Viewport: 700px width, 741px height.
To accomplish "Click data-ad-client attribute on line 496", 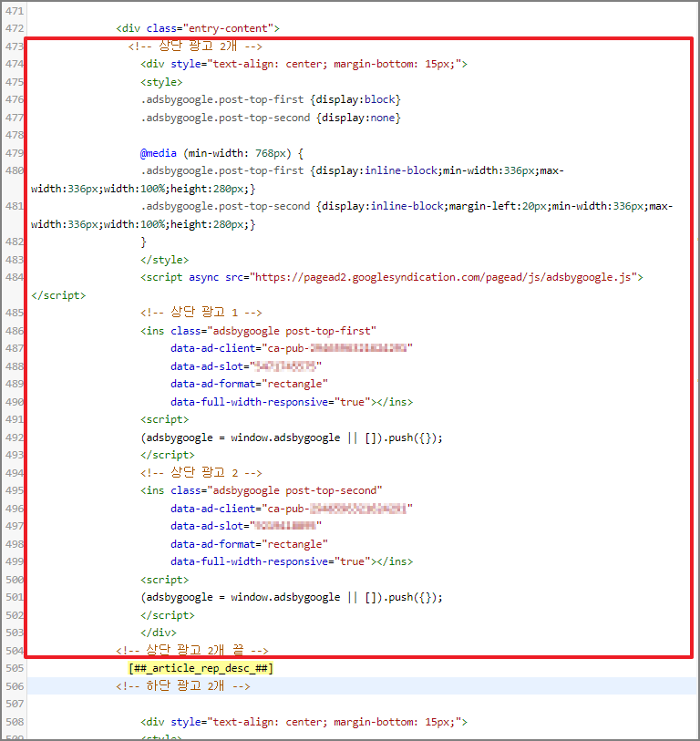I will point(291,509).
